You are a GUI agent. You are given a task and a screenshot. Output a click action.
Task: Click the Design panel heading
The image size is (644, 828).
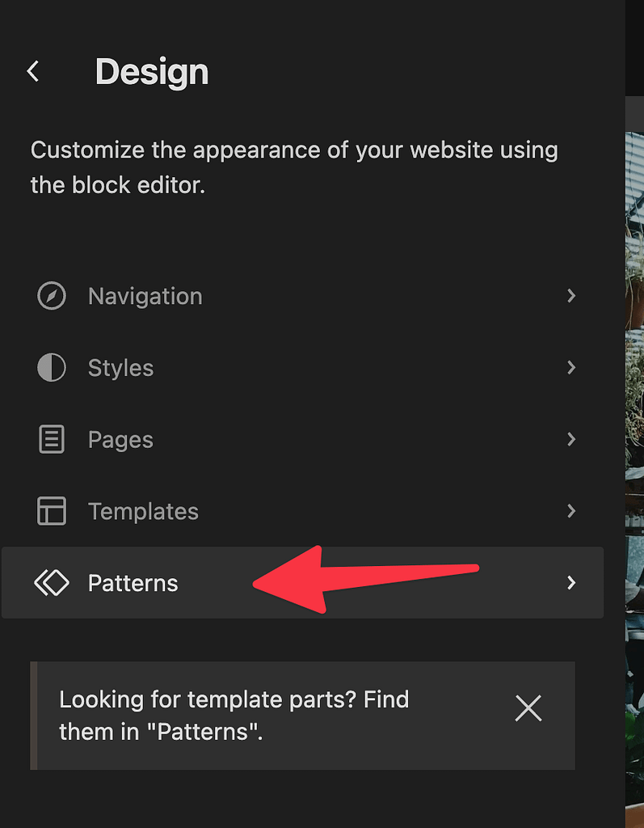(152, 71)
